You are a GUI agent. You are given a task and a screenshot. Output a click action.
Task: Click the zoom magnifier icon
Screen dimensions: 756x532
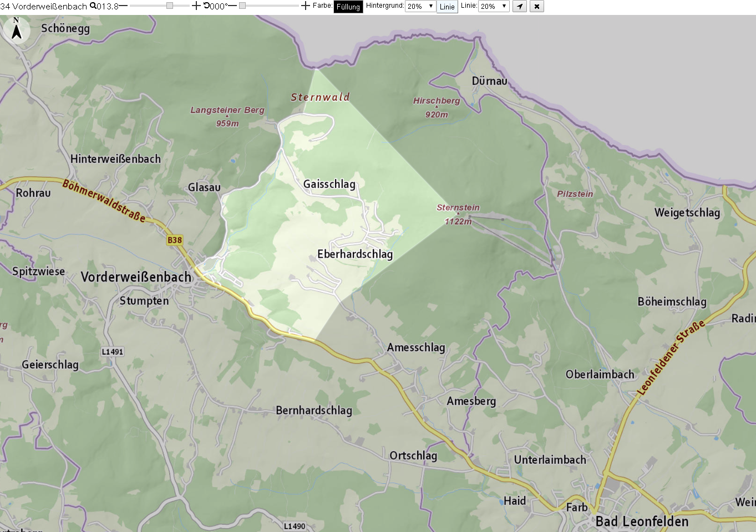[x=93, y=6]
